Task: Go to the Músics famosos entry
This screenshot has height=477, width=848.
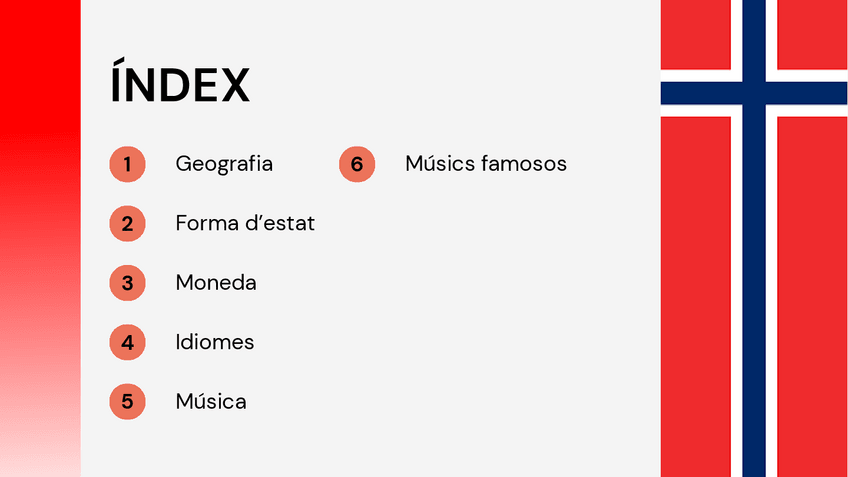Action: (486, 164)
